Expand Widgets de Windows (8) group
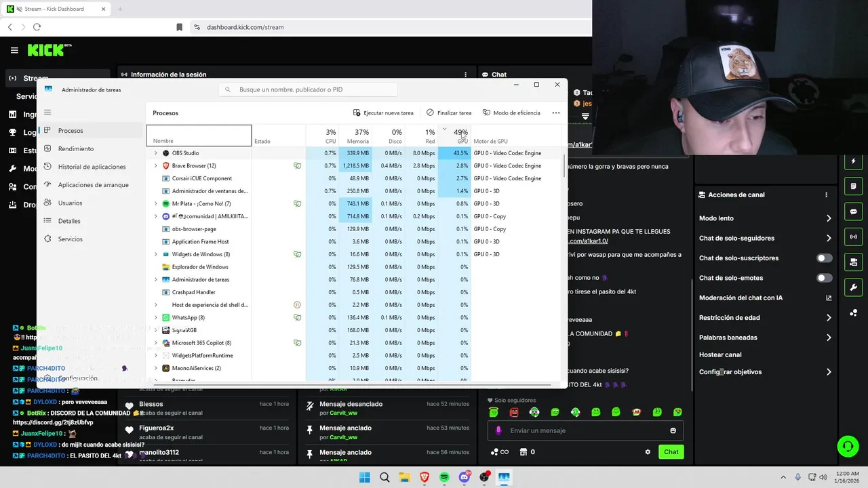The height and width of the screenshot is (488, 868). point(156,254)
